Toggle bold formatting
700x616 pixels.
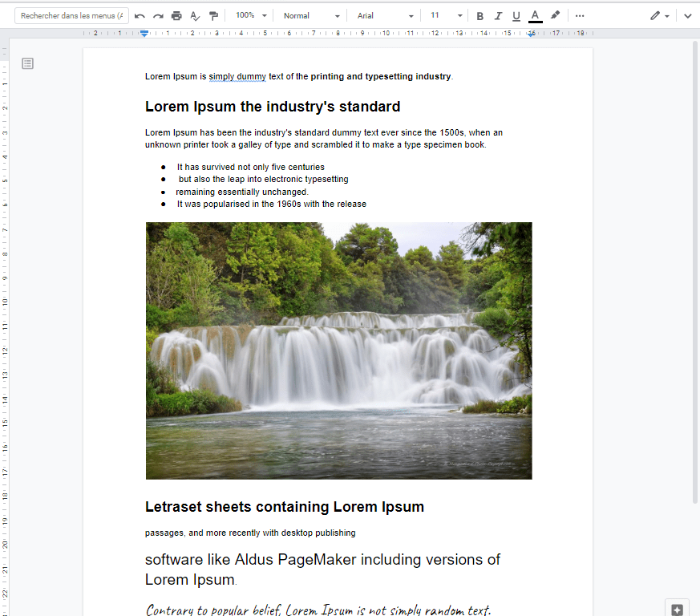tap(479, 14)
